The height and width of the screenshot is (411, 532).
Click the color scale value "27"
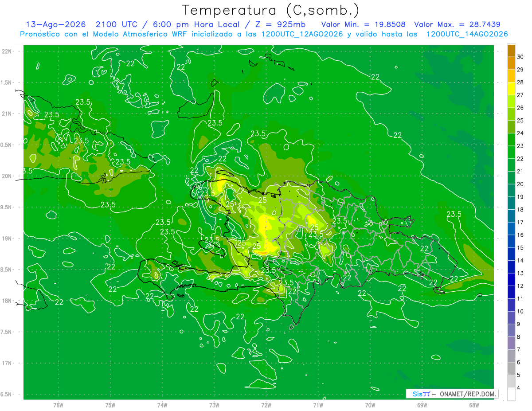520,95
